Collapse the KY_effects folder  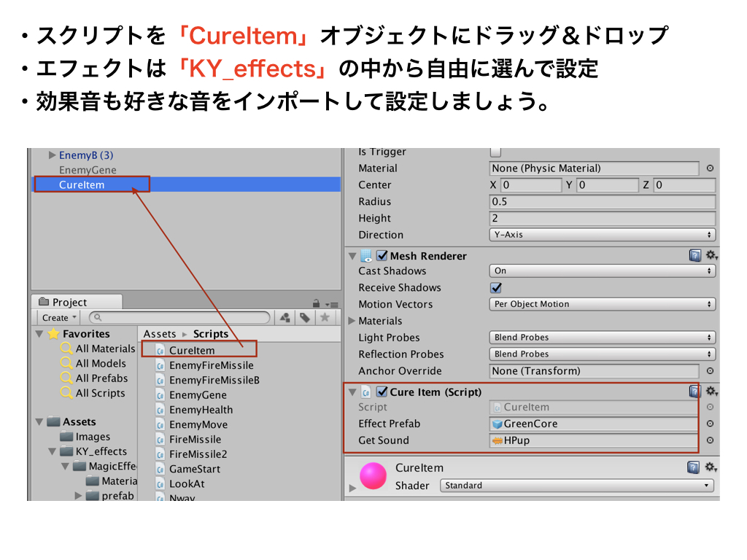click(53, 451)
